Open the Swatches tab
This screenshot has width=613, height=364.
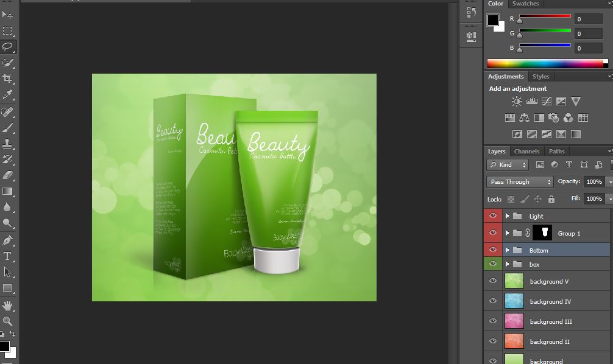pyautogui.click(x=525, y=4)
